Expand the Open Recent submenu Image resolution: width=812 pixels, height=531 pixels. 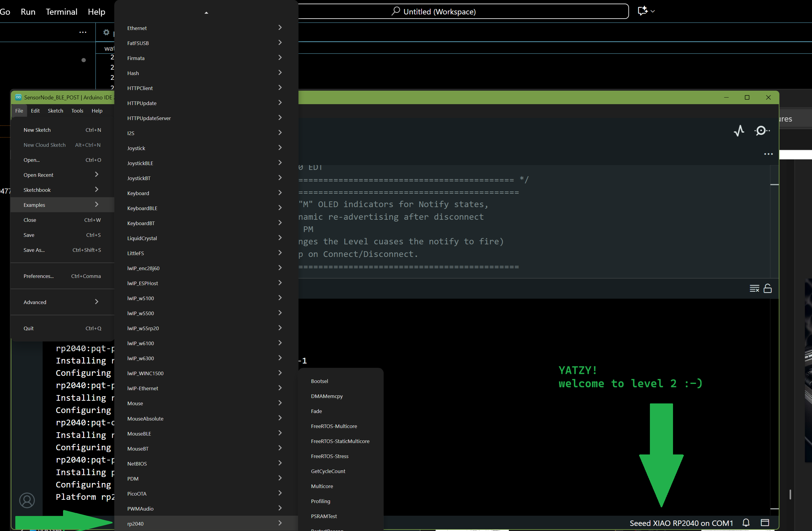(62, 175)
